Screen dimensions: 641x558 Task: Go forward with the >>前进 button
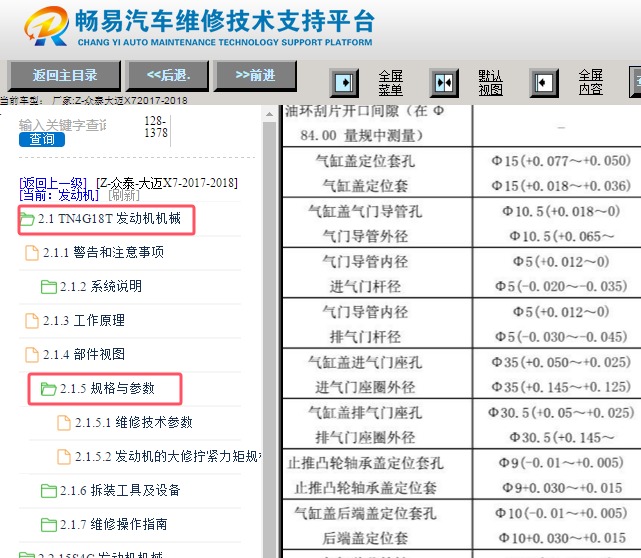click(255, 76)
